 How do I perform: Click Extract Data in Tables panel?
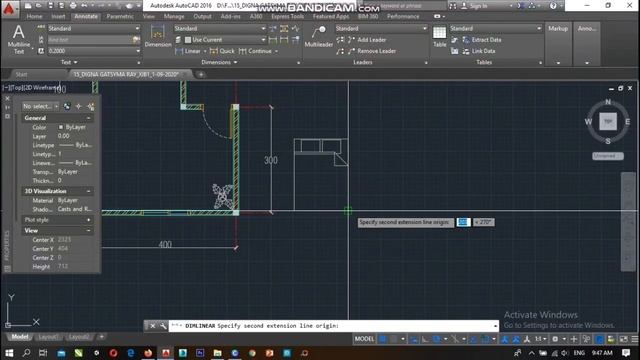[482, 40]
